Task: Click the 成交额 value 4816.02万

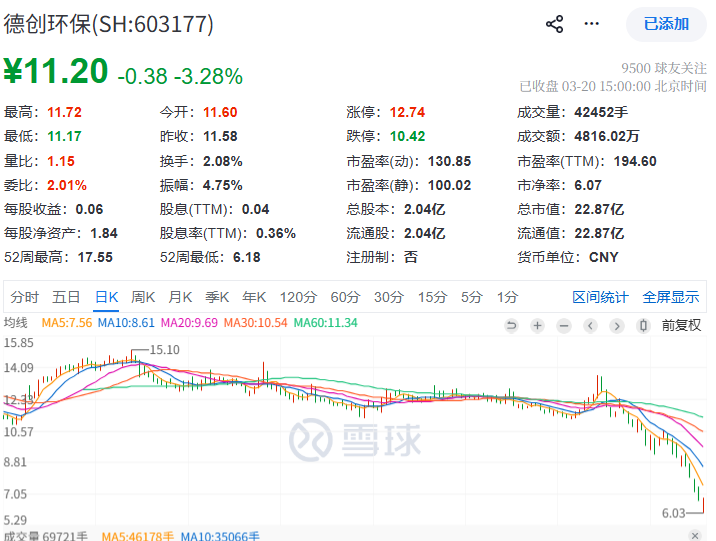Action: pos(607,136)
